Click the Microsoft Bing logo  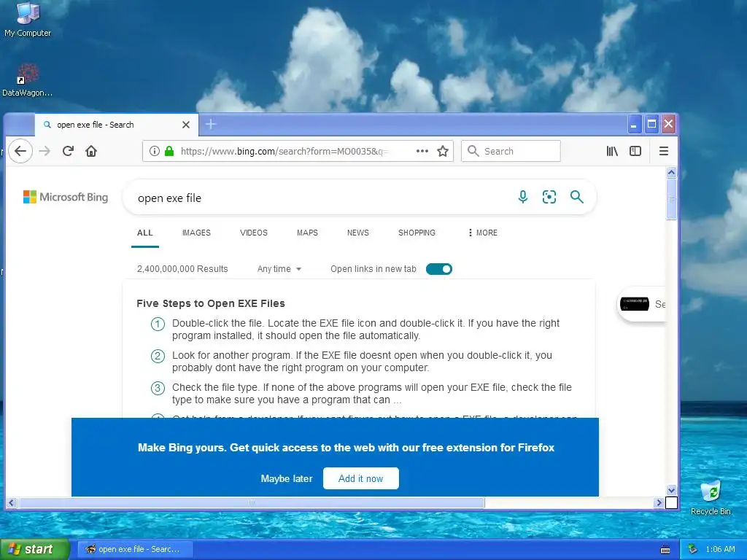click(x=66, y=197)
